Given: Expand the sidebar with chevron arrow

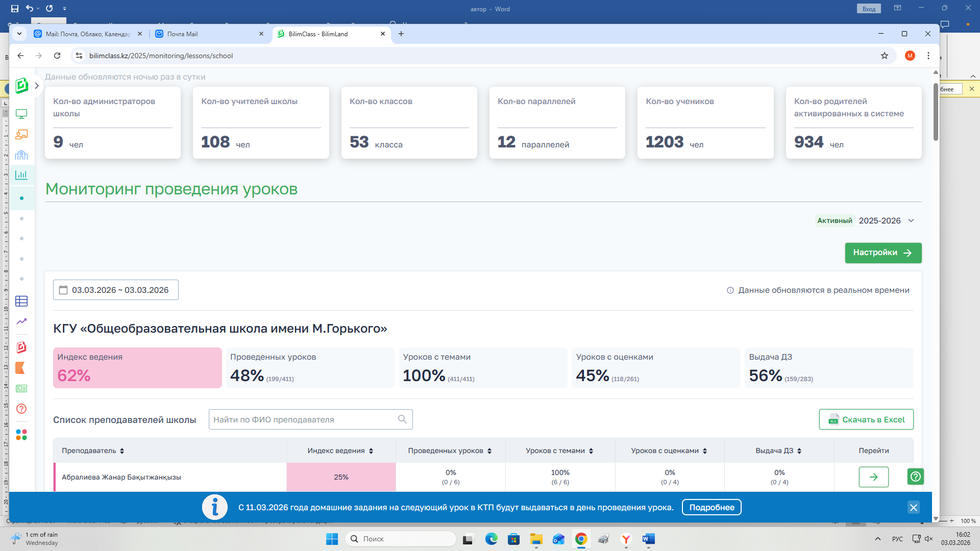Looking at the screenshot, I should 37,86.
